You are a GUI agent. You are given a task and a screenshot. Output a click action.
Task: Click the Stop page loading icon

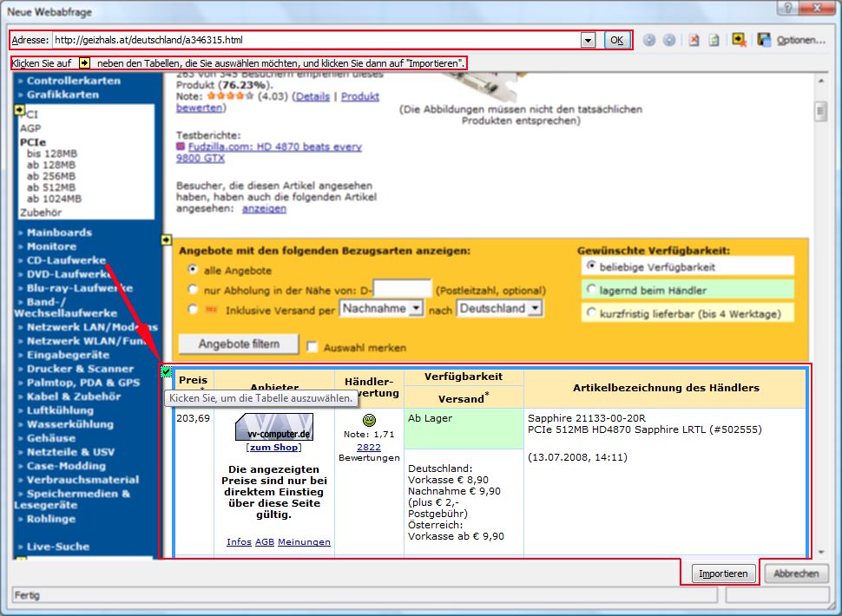[694, 40]
